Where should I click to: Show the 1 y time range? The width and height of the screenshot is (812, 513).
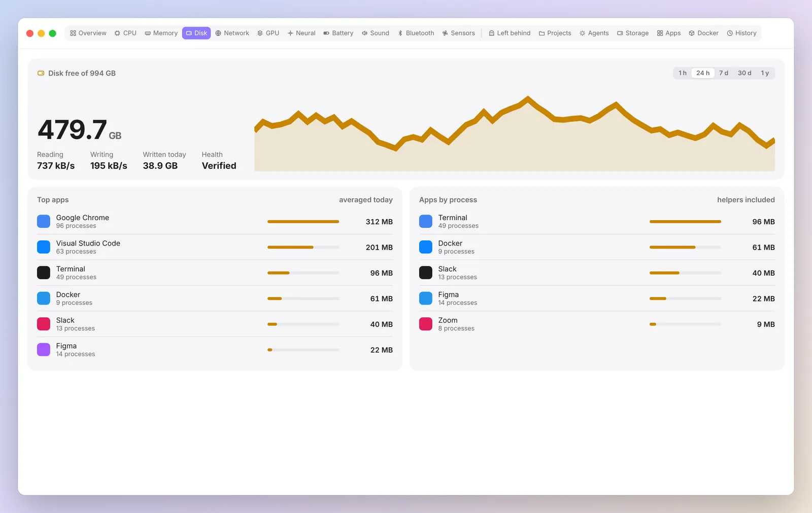click(x=765, y=73)
